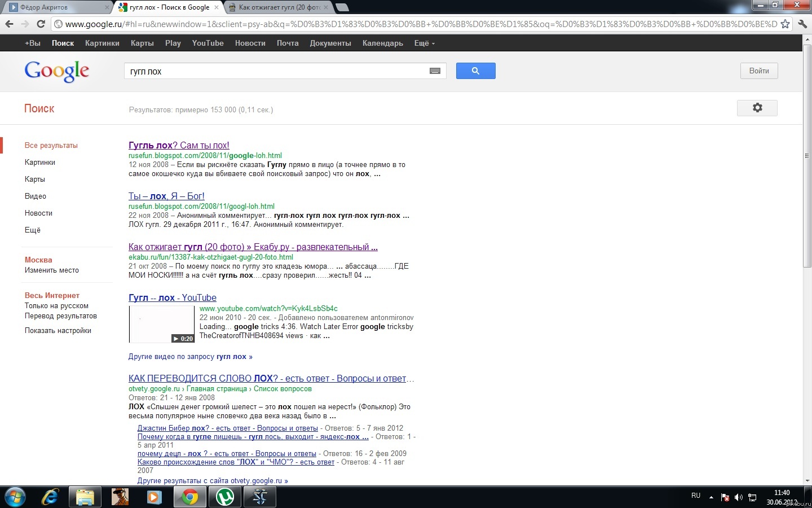The image size is (812, 508).
Task: Open the Windows Start menu
Action: (15, 497)
